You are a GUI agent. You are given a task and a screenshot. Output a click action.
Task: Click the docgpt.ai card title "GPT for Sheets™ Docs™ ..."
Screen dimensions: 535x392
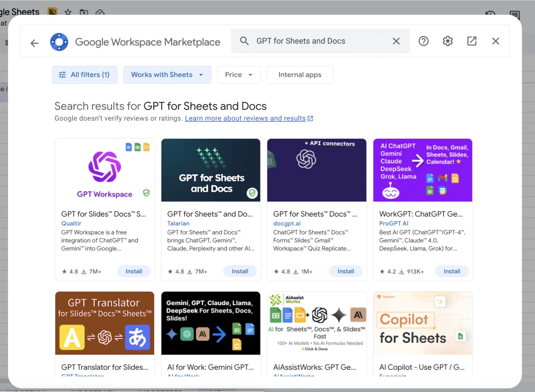(316, 214)
